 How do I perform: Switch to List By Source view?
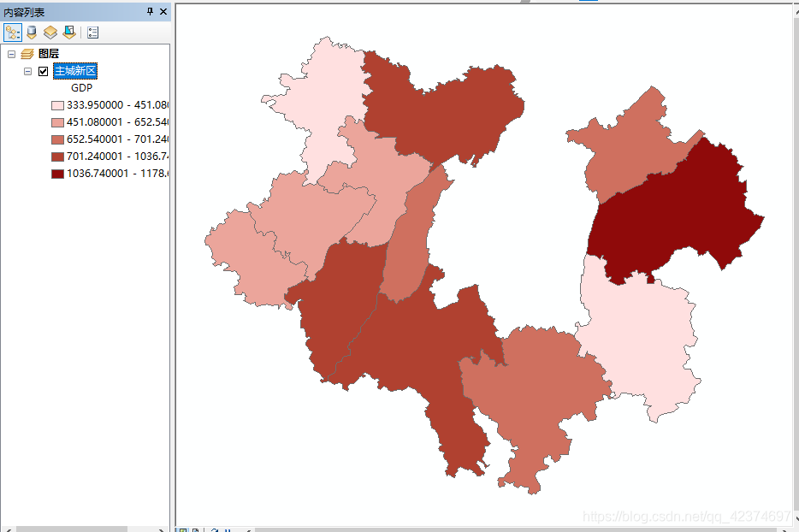coord(32,33)
